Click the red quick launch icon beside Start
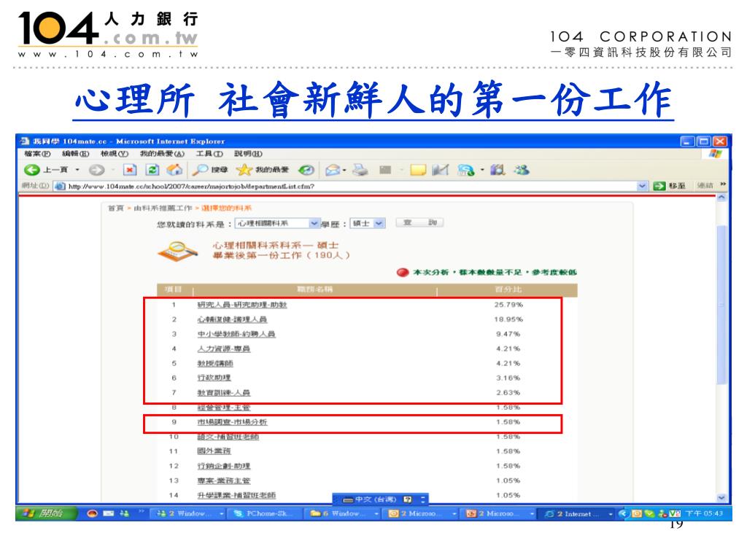747x560 pixels. click(x=93, y=513)
